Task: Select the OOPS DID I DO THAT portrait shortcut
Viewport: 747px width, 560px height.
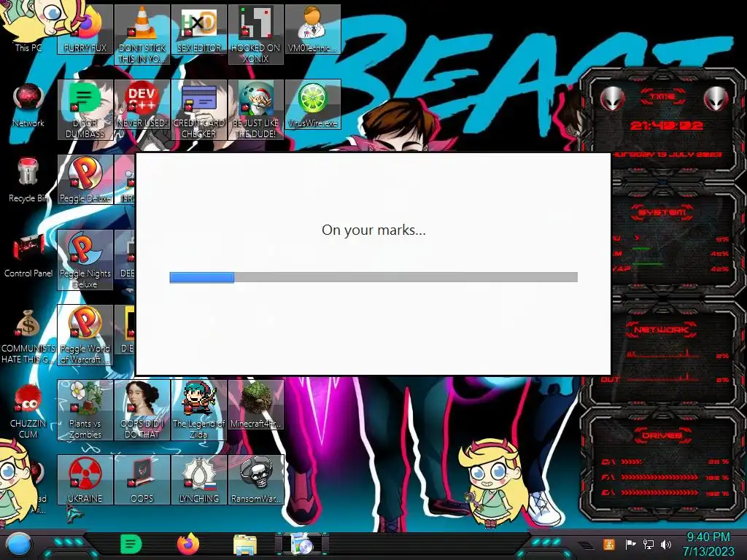Action: (142, 410)
